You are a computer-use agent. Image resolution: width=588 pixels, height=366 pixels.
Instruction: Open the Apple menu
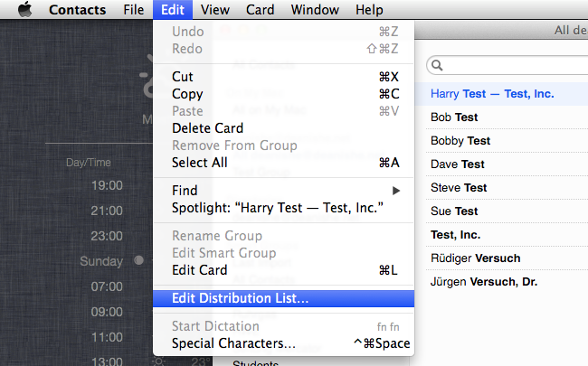point(25,9)
